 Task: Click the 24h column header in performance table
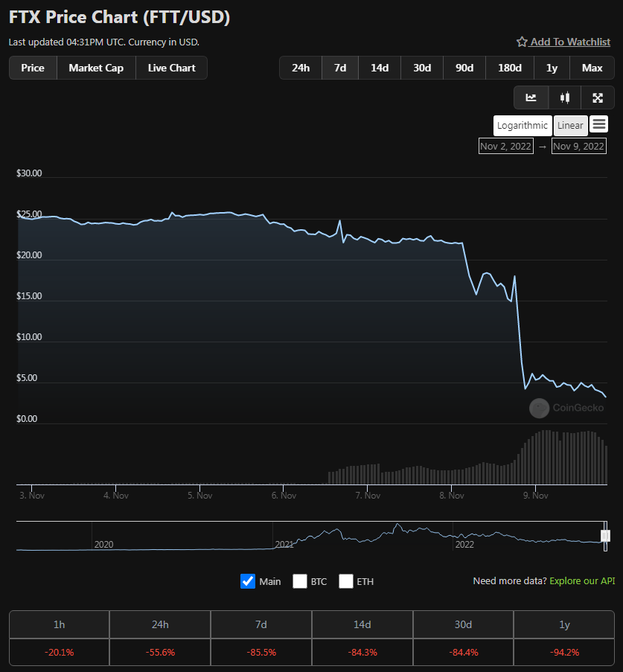160,624
